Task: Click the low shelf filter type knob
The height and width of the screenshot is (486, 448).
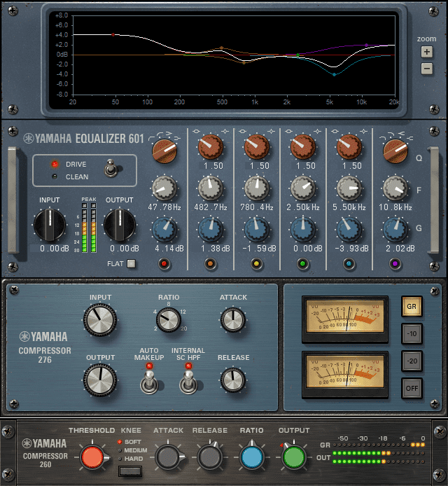Action: [x=164, y=151]
